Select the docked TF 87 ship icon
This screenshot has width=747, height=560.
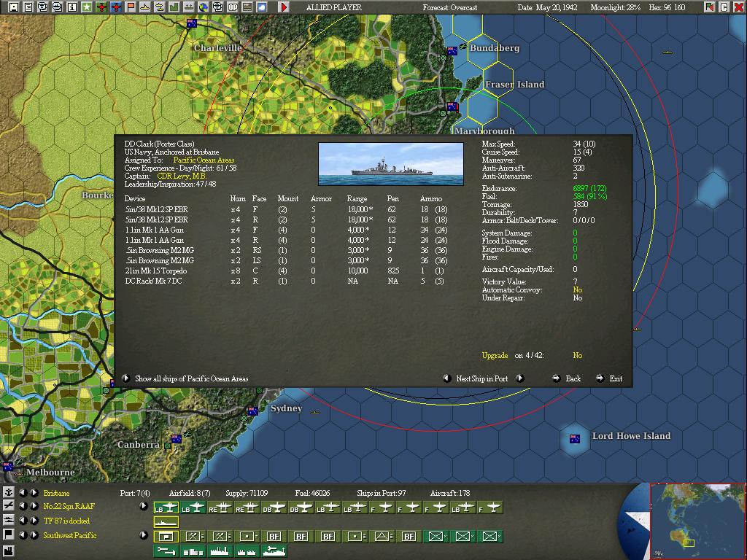166,522
